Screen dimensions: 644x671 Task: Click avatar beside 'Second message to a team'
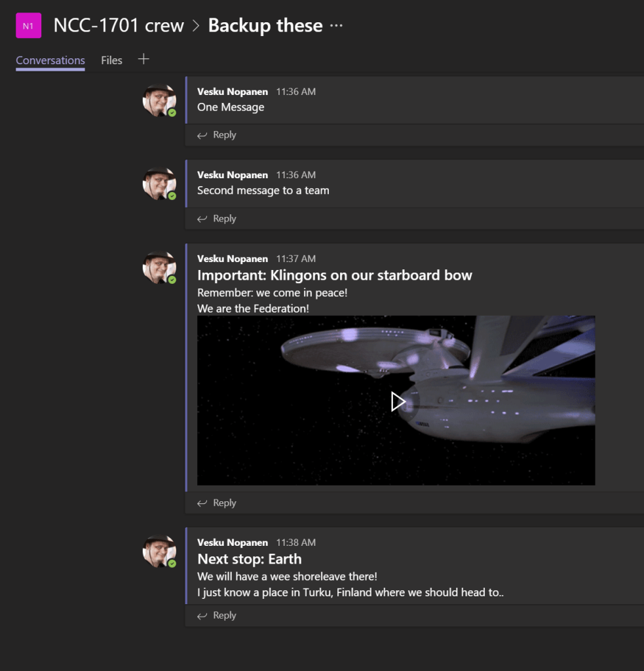[159, 184]
